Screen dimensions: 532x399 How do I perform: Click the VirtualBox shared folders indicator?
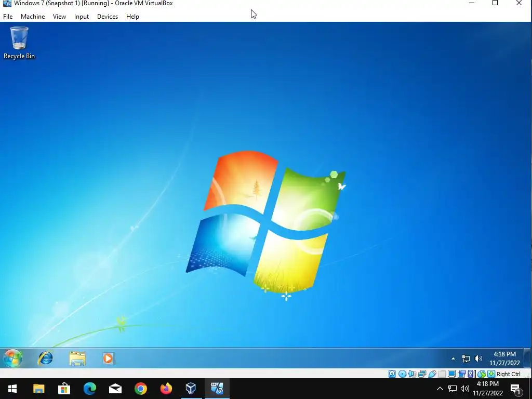pyautogui.click(x=442, y=374)
